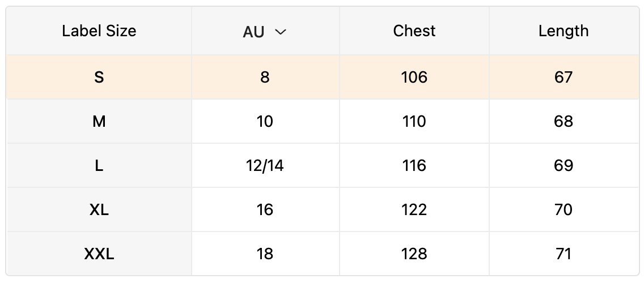
Task: Click the Length value 67 cell
Action: (563, 77)
